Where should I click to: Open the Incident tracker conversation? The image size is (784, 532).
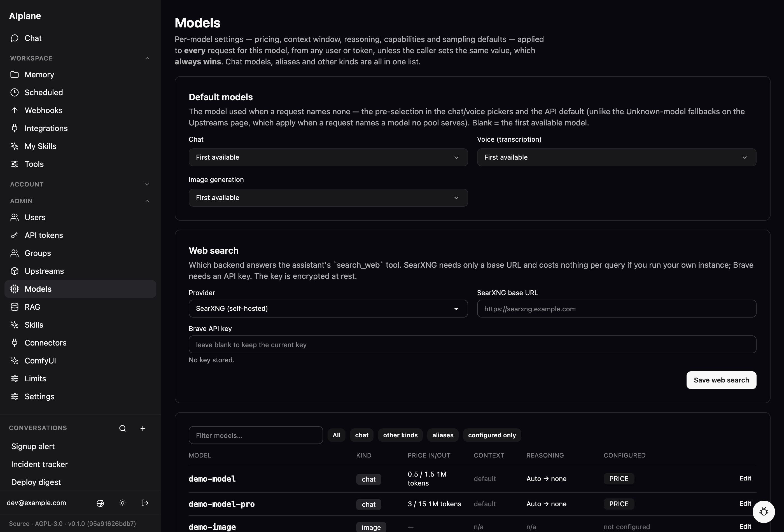click(x=39, y=464)
